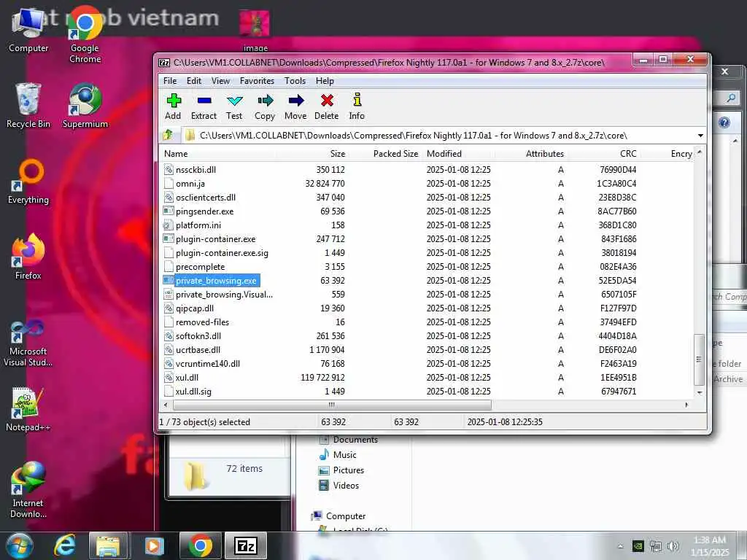This screenshot has height=560, width=747.
Task: Select the Recycle Bin desktop icon
Action: coord(28,105)
